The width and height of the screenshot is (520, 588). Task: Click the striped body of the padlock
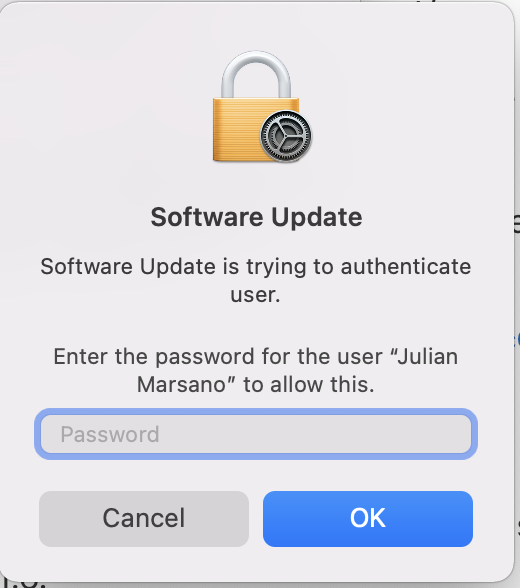tap(236, 129)
